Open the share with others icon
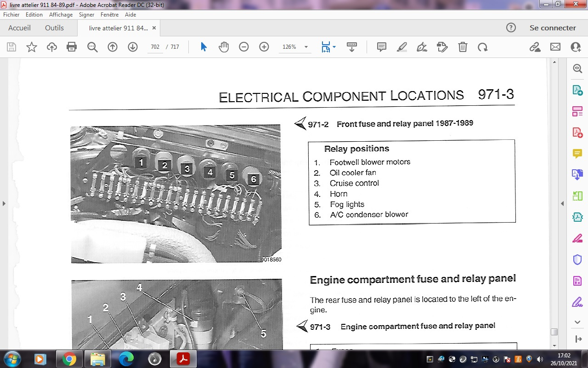The height and width of the screenshot is (368, 588). [576, 47]
